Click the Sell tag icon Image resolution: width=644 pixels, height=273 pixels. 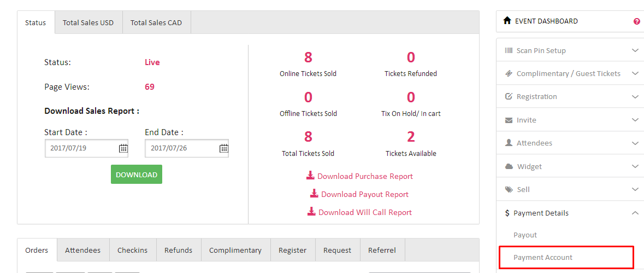(x=509, y=189)
